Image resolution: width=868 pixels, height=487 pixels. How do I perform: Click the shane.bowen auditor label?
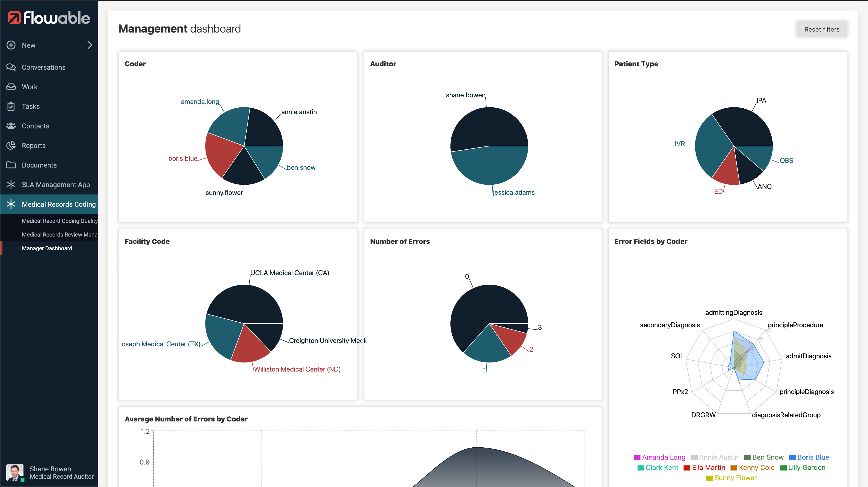click(465, 95)
